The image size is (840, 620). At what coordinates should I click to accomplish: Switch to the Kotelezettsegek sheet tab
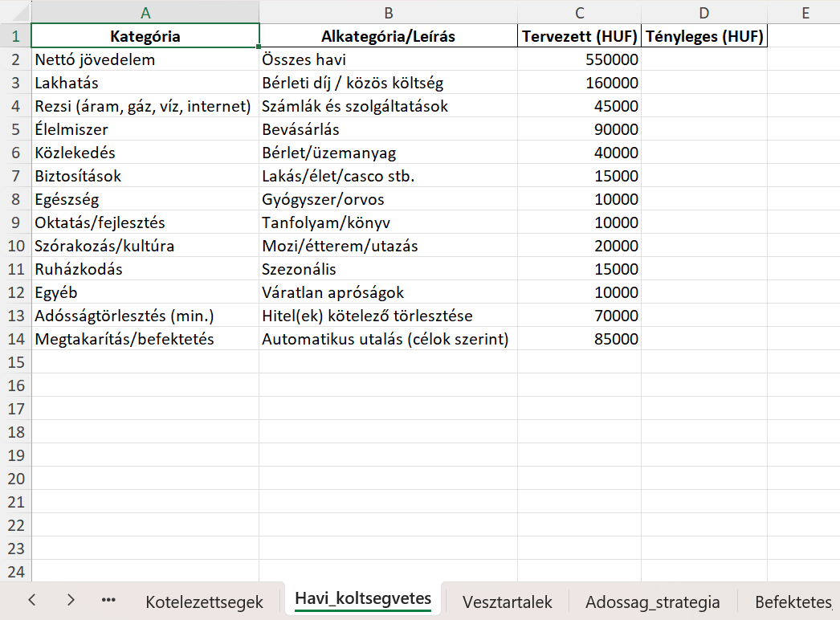(x=202, y=602)
